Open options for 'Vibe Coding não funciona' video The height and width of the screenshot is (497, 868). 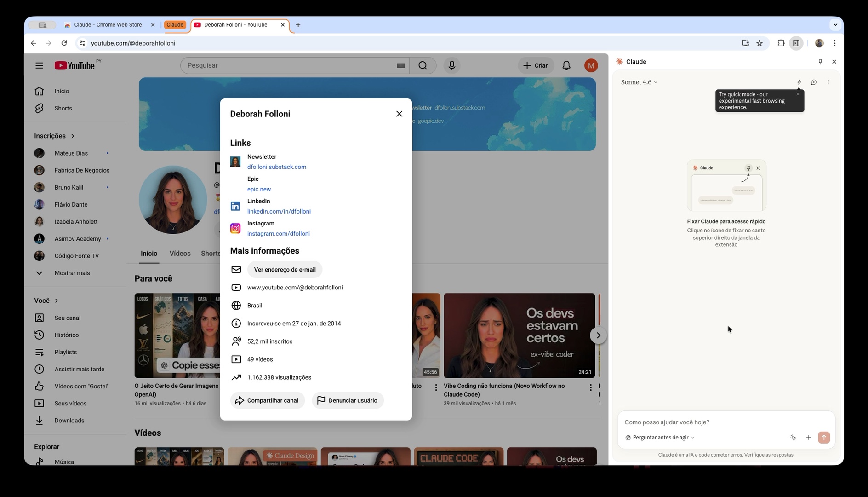(590, 387)
